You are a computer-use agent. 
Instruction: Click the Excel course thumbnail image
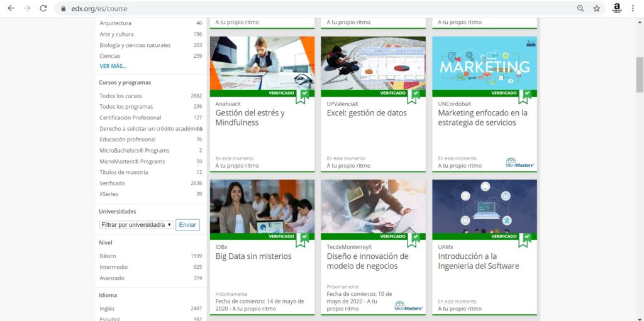click(374, 63)
